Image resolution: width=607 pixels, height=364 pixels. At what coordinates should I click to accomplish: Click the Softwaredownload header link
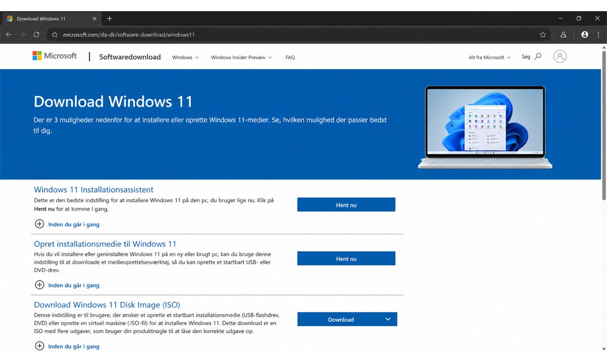click(x=130, y=57)
